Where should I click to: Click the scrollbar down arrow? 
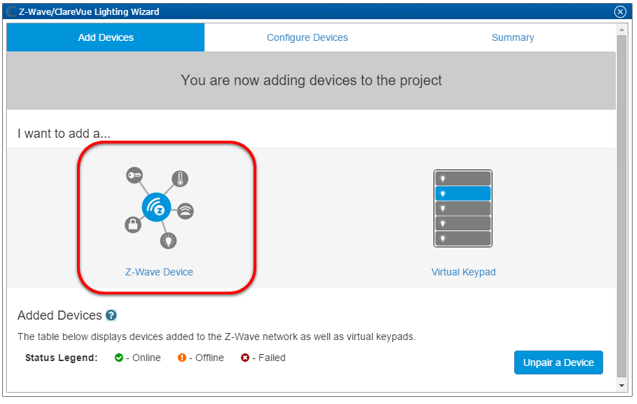621,385
